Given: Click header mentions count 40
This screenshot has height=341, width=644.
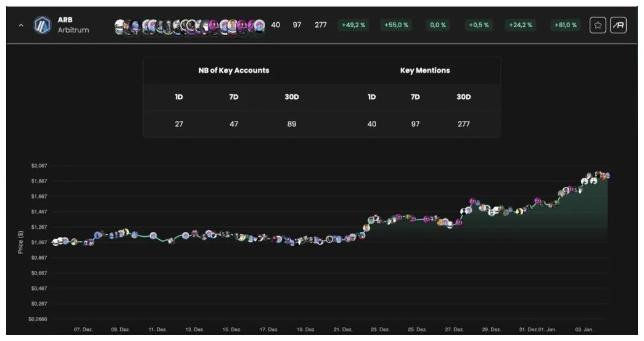Looking at the screenshot, I should (x=276, y=25).
